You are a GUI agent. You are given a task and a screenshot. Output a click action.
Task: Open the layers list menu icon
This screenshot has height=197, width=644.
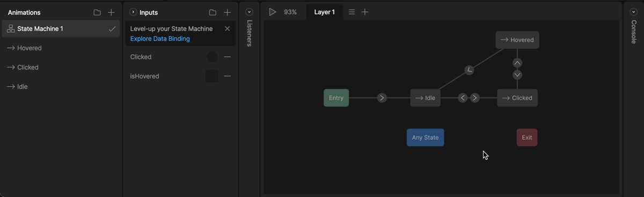[x=352, y=12]
